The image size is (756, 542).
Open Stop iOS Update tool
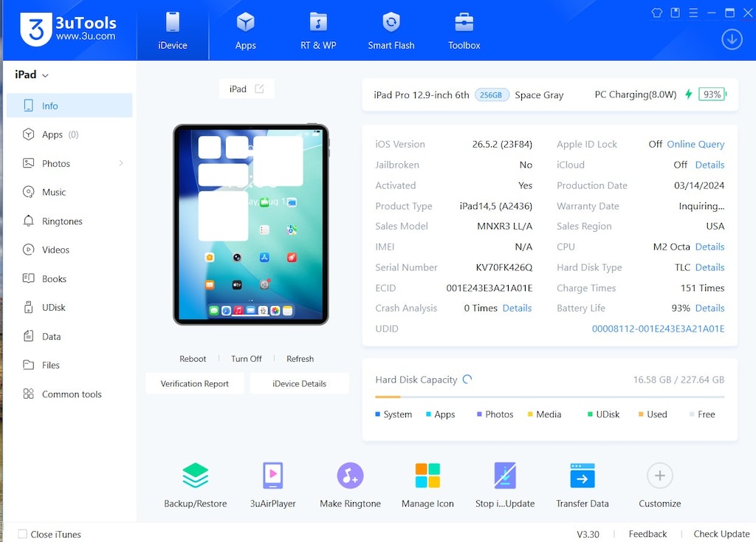505,484
